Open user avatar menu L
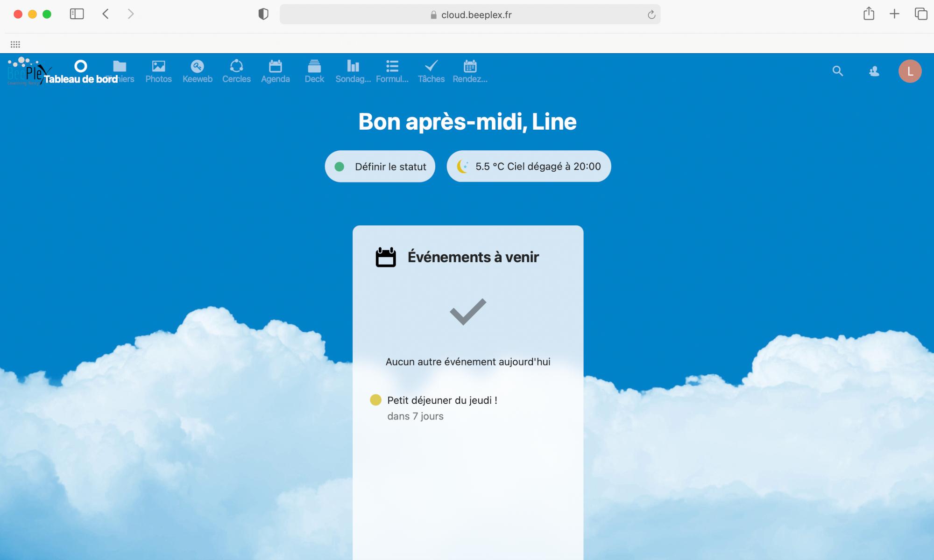The height and width of the screenshot is (560, 934). (910, 71)
